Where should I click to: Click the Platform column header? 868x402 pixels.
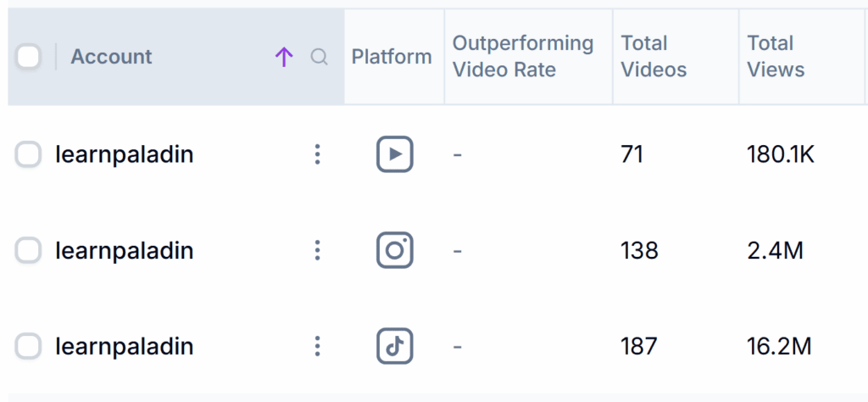click(392, 57)
